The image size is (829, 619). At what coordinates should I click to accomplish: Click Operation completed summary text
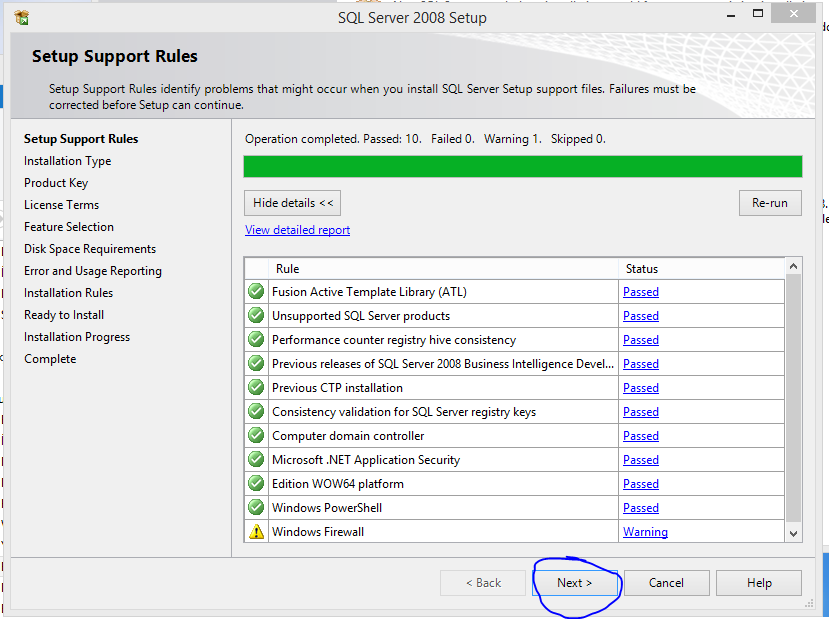(425, 139)
